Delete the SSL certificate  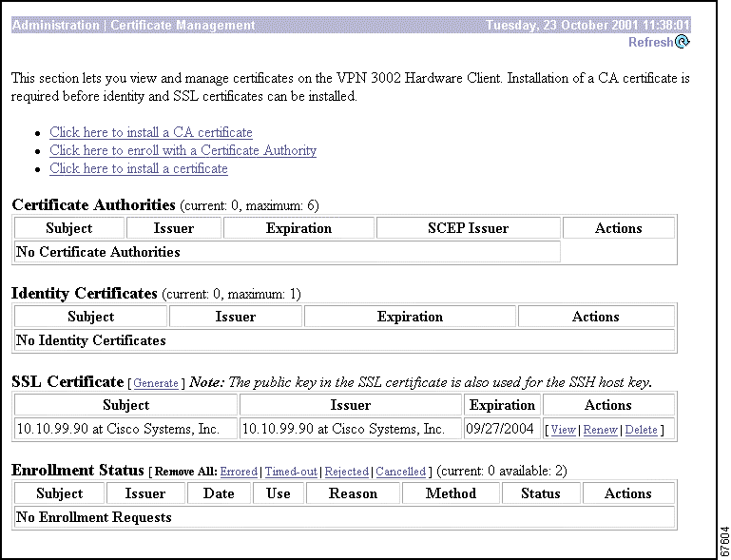(641, 431)
